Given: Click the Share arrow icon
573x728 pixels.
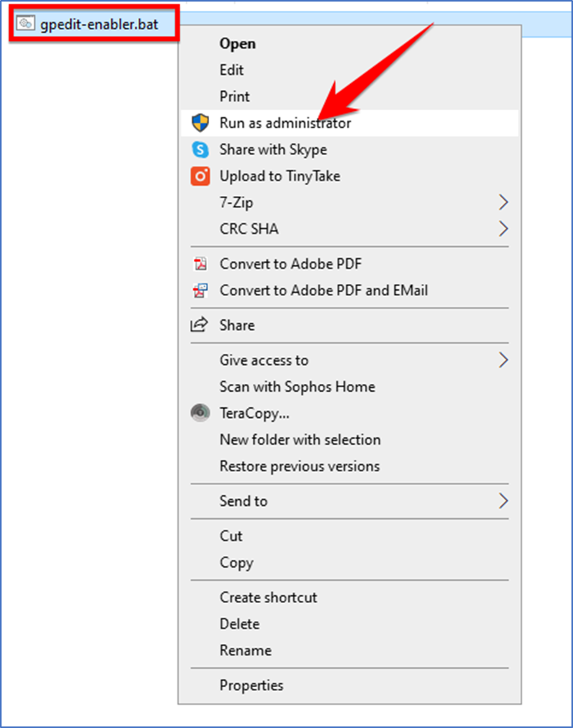Looking at the screenshot, I should click(x=199, y=325).
